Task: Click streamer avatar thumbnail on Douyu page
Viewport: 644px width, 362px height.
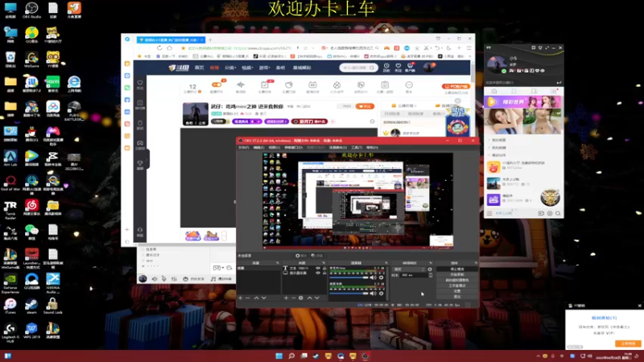Action: 195,113
